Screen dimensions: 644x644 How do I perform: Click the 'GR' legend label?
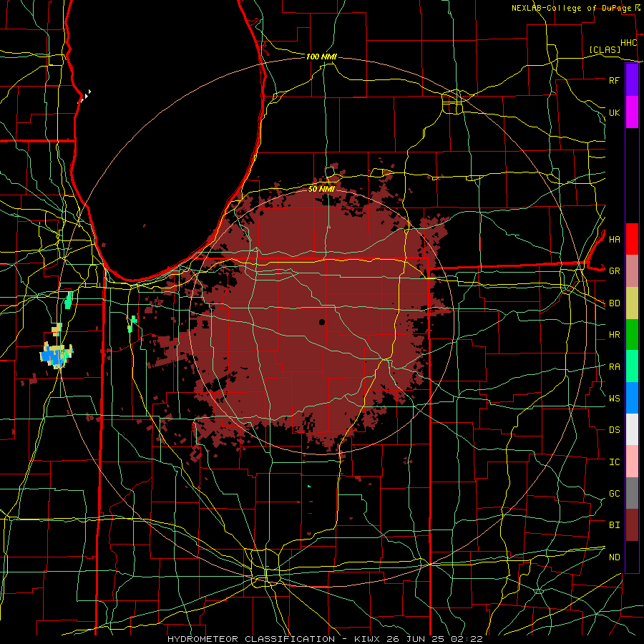pos(614,271)
